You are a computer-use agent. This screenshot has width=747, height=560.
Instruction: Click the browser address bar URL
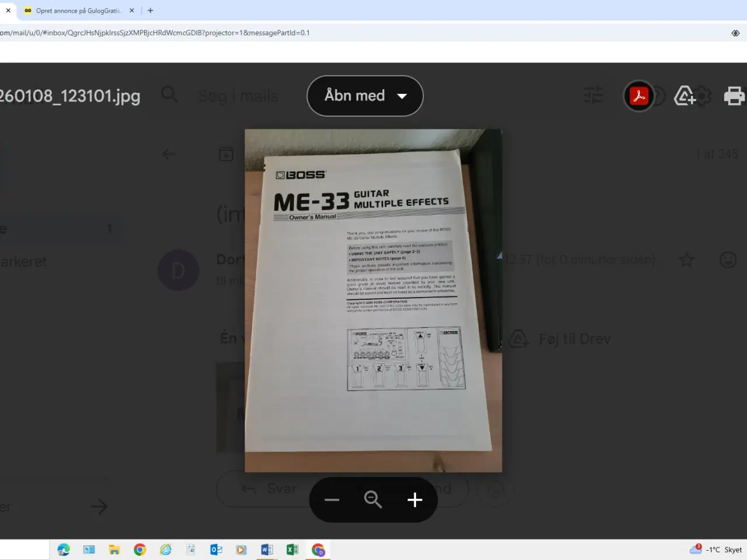point(155,33)
